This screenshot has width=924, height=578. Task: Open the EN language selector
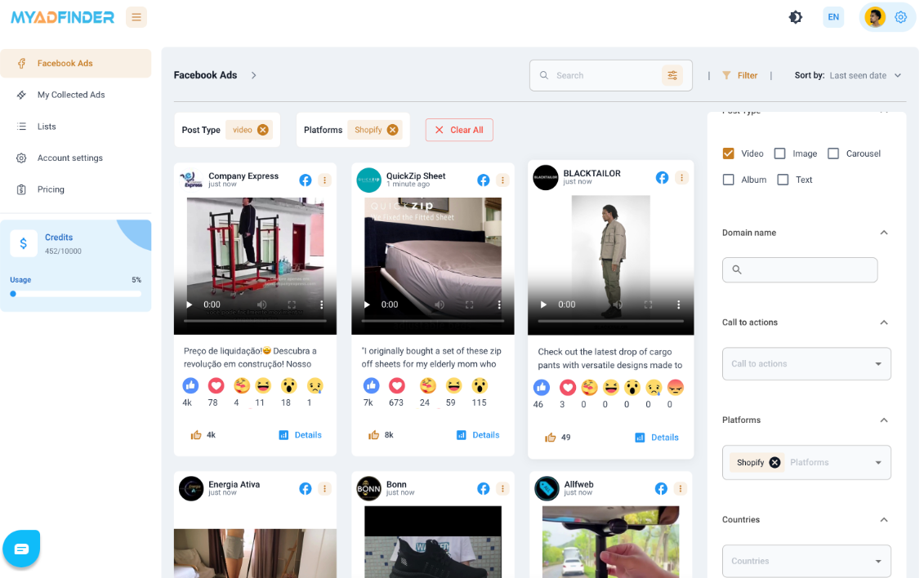(x=833, y=17)
